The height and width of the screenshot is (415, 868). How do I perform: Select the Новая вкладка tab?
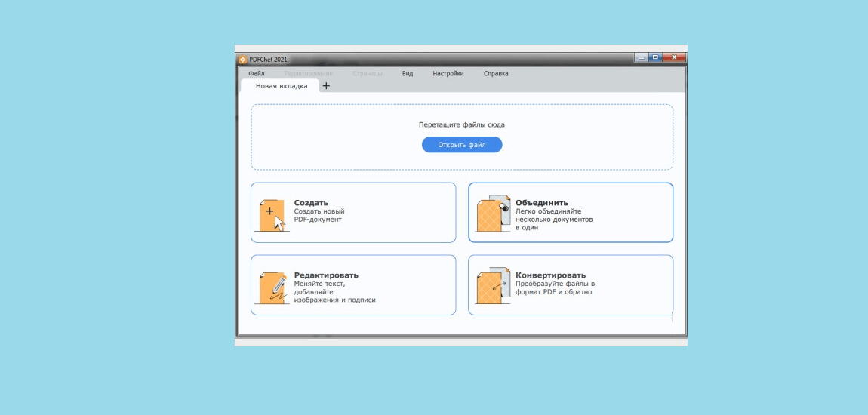tap(282, 86)
